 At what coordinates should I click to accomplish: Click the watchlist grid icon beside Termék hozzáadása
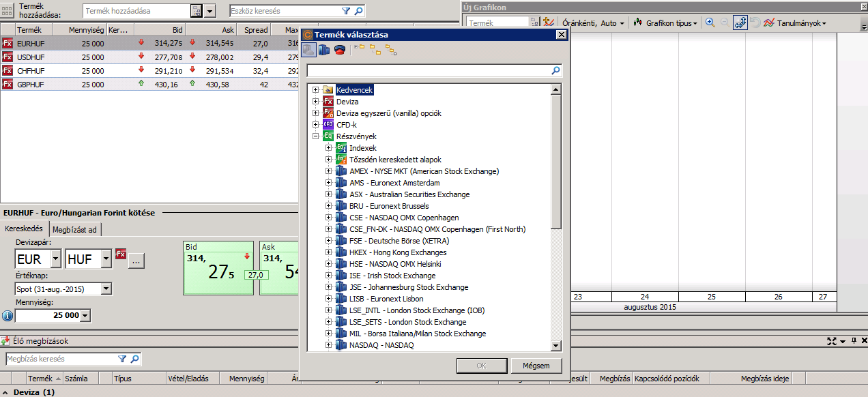8,10
